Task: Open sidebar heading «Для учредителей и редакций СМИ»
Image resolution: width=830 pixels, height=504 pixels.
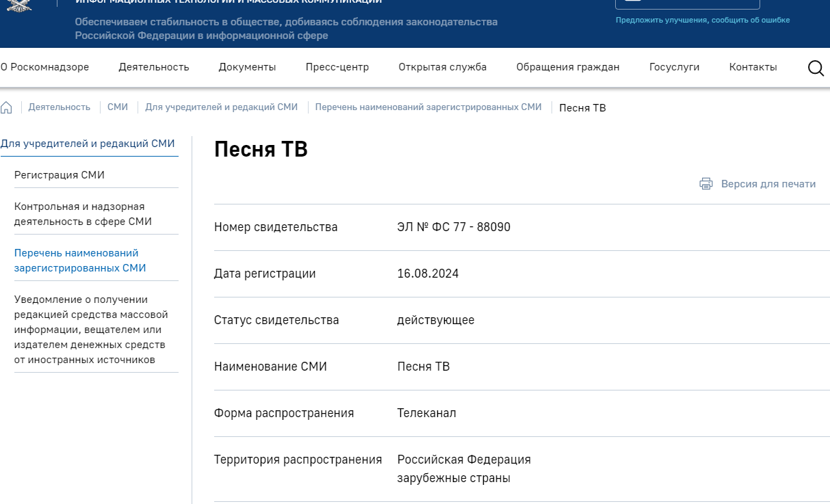Action: 88,144
